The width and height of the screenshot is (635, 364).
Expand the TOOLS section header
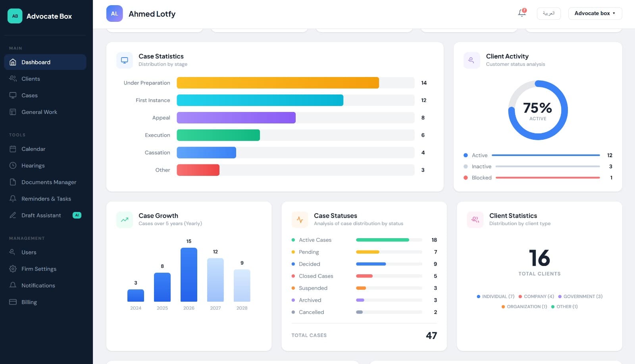(x=17, y=135)
